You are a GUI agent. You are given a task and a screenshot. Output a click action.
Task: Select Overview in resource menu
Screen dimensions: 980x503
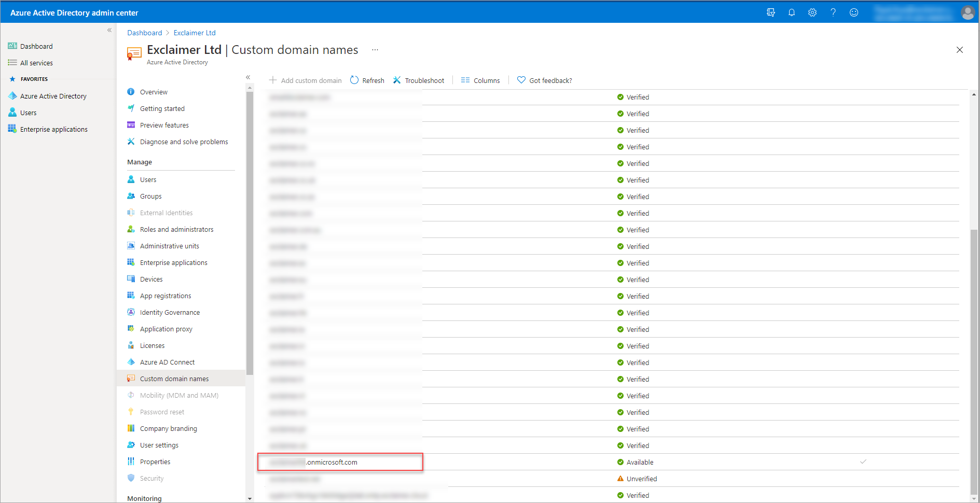click(154, 92)
